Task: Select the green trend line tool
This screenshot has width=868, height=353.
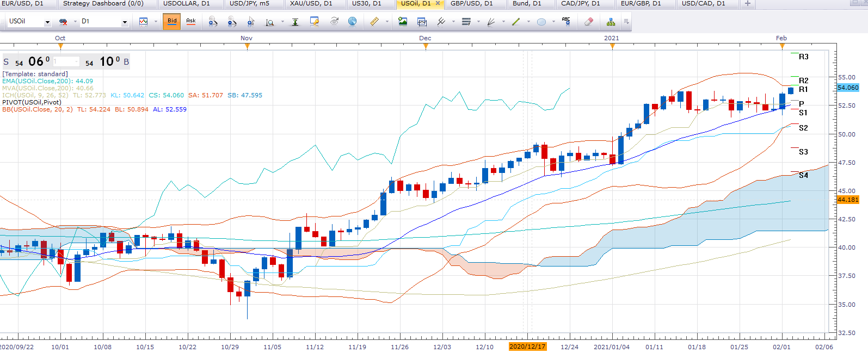Action: click(516, 22)
